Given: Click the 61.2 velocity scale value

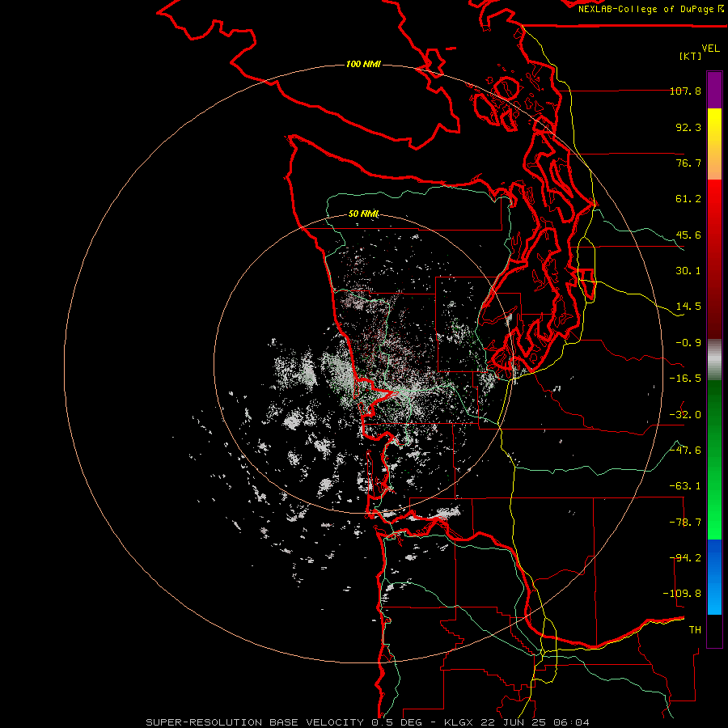Looking at the screenshot, I should [x=688, y=199].
